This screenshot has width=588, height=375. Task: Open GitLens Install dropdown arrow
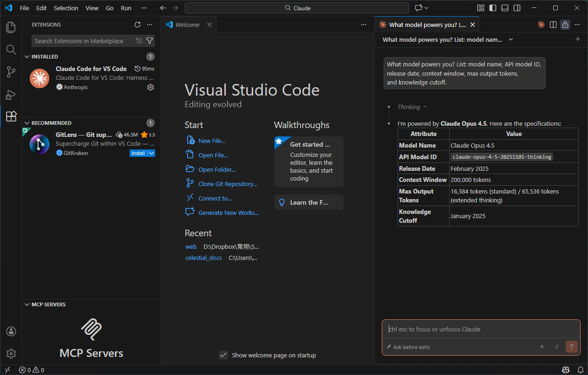tap(151, 153)
